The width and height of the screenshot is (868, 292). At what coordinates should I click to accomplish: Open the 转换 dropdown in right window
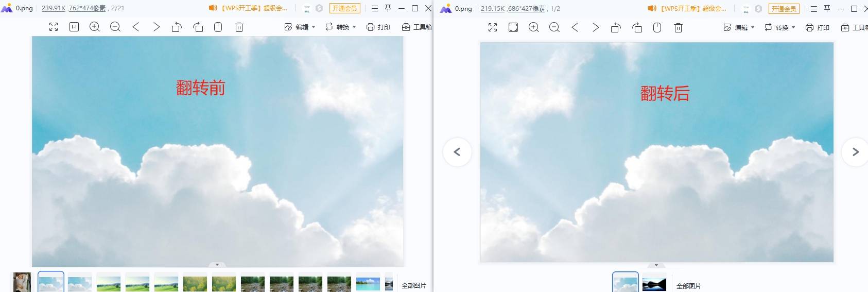(780, 27)
